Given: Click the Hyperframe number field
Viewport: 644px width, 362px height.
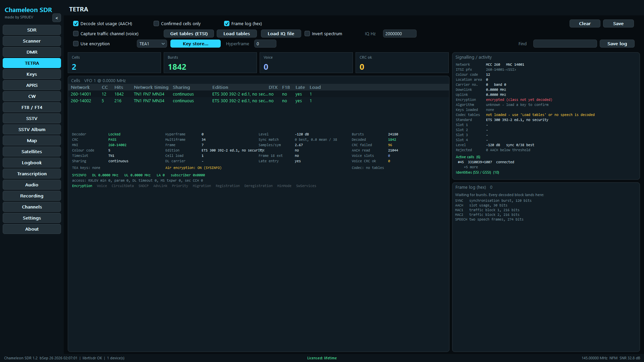Looking at the screenshot, I should [x=265, y=44].
